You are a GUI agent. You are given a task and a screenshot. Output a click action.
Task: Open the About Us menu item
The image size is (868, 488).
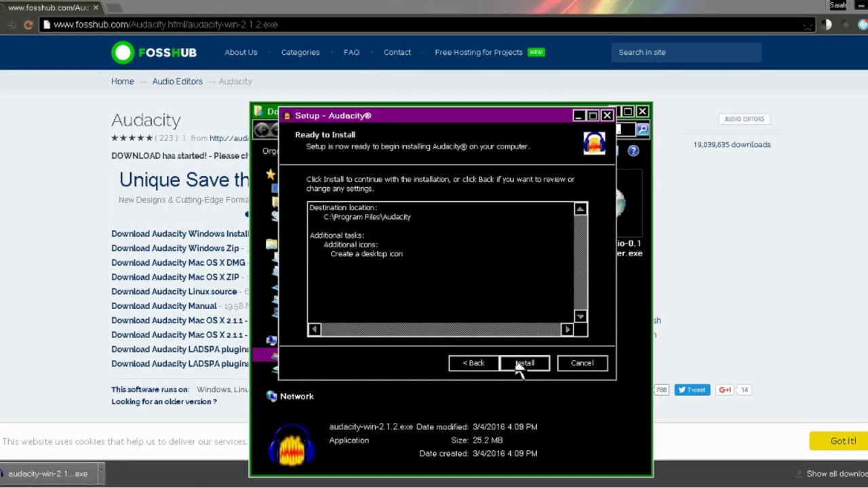click(241, 52)
